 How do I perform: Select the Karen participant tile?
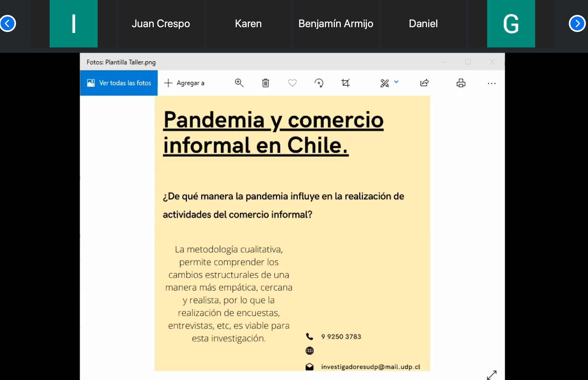[248, 24]
